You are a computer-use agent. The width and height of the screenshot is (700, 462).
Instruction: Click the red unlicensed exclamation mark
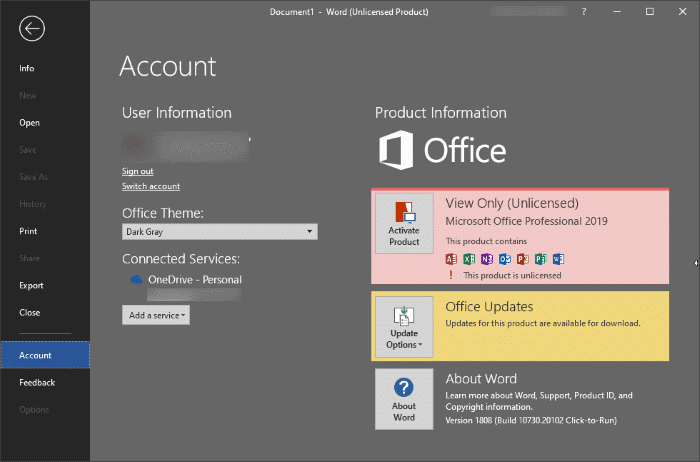[x=451, y=275]
